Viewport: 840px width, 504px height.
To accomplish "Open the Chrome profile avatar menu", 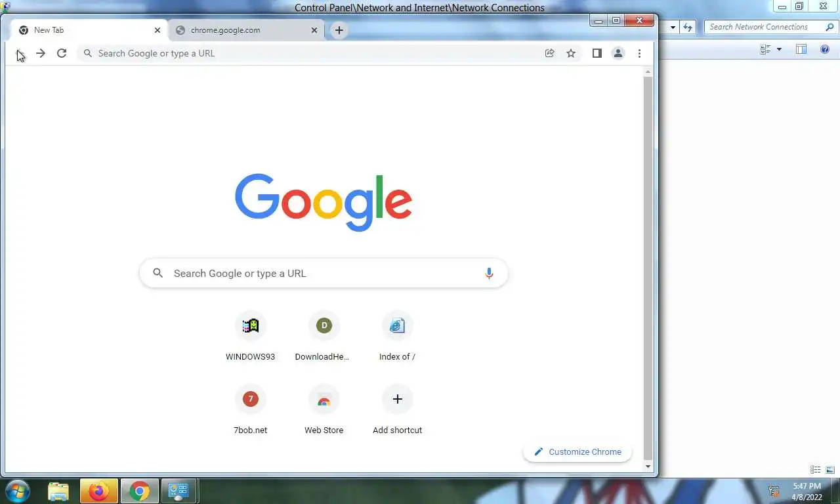I will coord(618,53).
